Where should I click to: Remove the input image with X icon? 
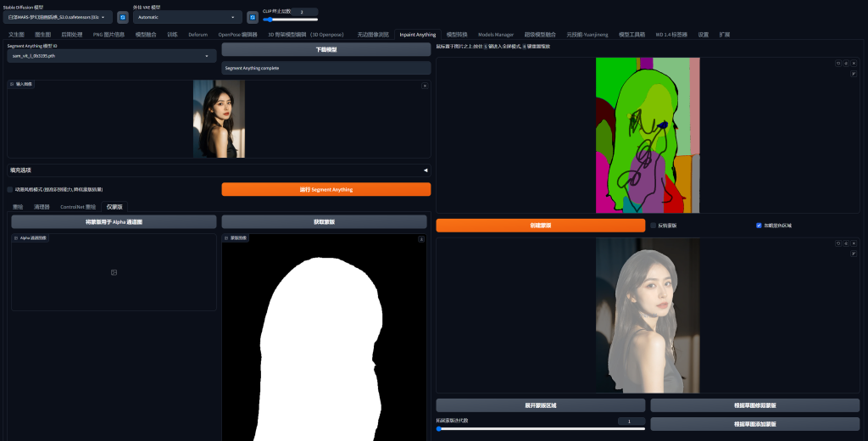point(425,85)
